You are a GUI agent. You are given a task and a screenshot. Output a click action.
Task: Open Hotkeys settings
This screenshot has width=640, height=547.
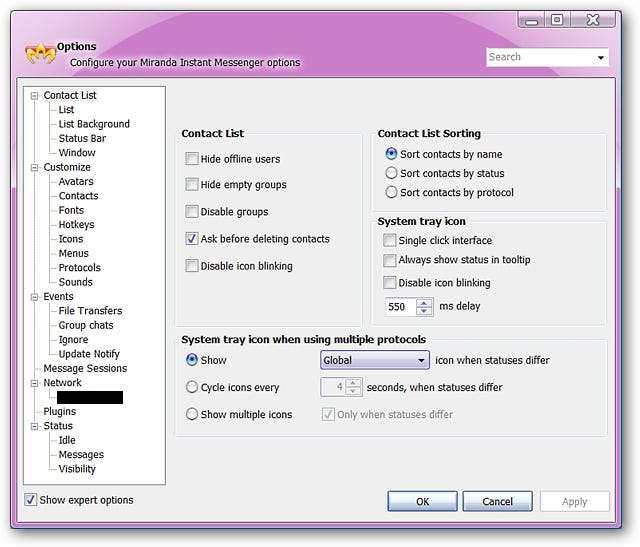point(76,225)
